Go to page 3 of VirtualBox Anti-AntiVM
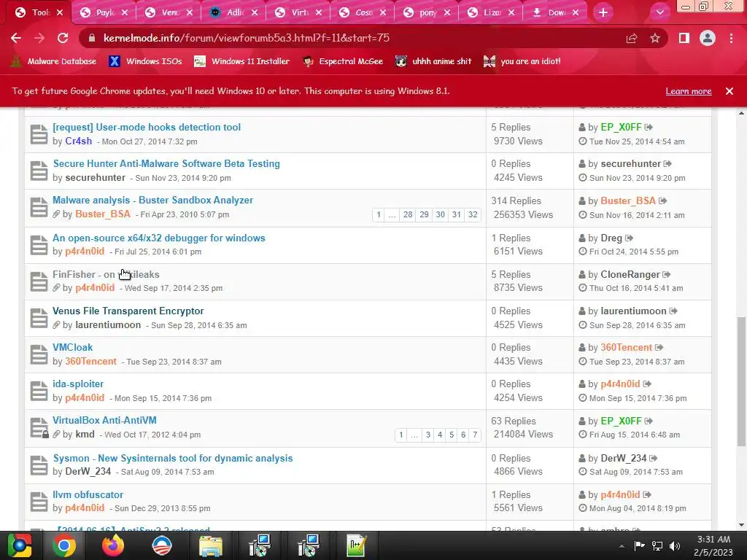Image resolution: width=747 pixels, height=560 pixels. coord(427,435)
